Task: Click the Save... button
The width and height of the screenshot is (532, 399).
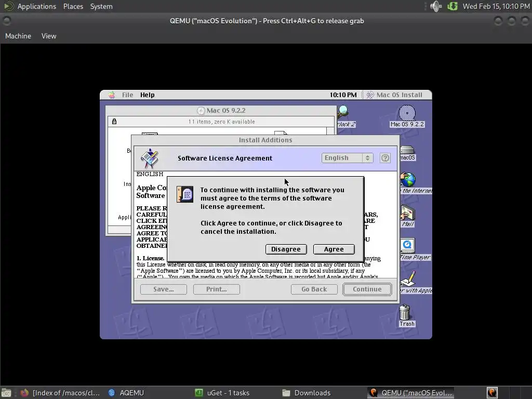Action: coord(164,289)
